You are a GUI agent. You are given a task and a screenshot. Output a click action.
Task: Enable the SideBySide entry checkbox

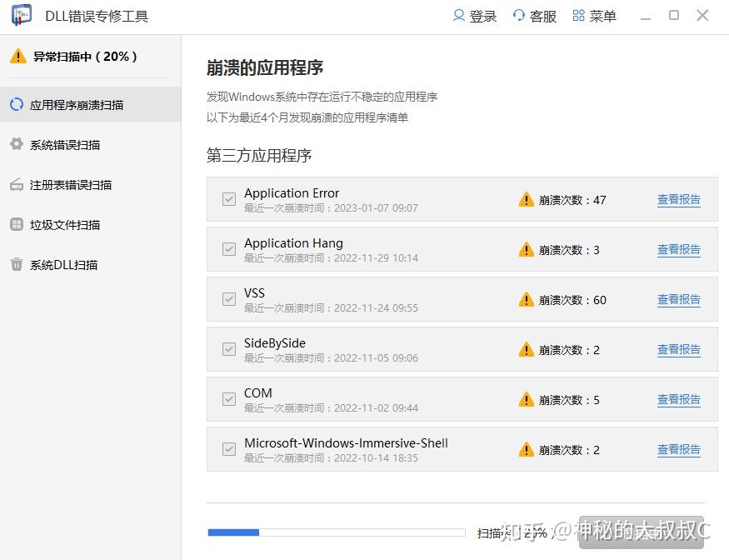(228, 349)
